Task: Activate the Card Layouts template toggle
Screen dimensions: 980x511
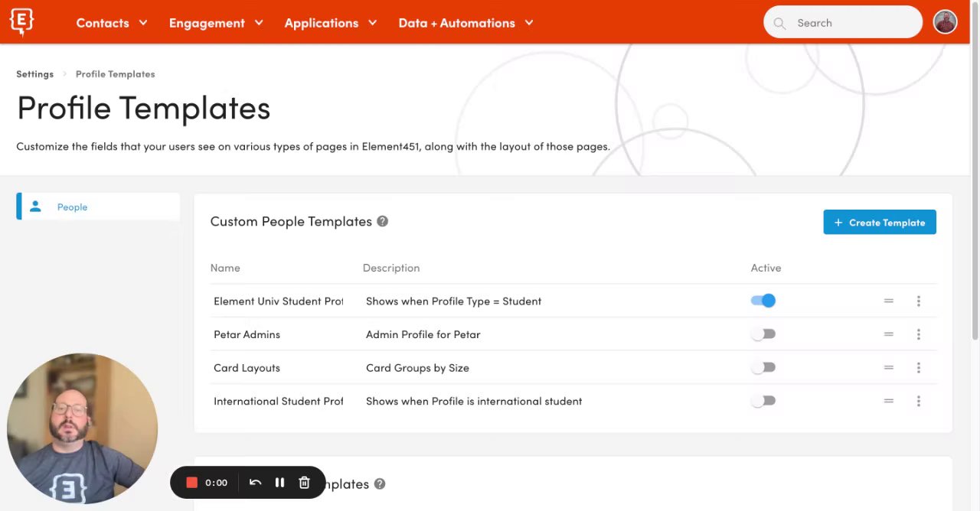Action: pyautogui.click(x=763, y=367)
